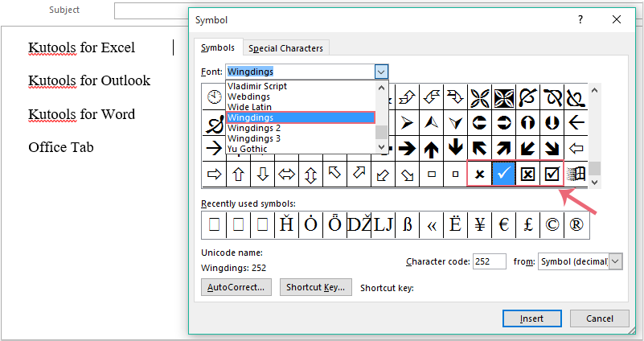Switch to the Special Characters tab
Viewport: 644px width, 341px height.
[x=285, y=48]
